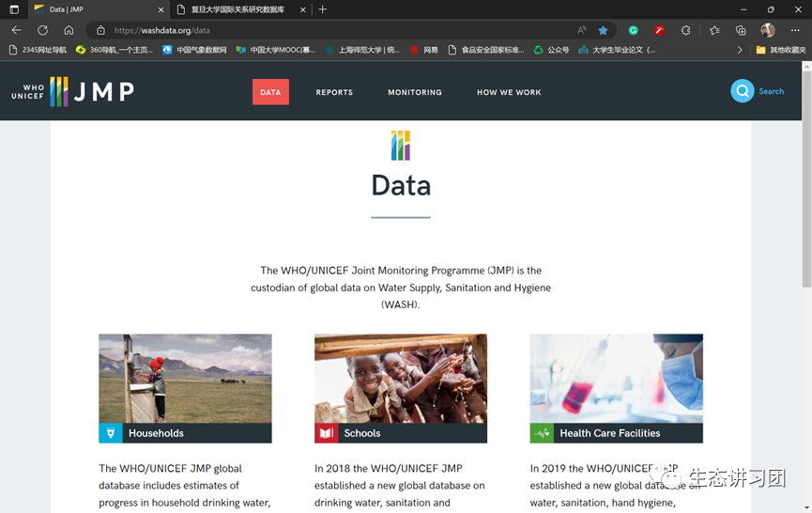The width and height of the screenshot is (812, 513).
Task: Click the scrollbar down arrow
Action: coord(806,507)
